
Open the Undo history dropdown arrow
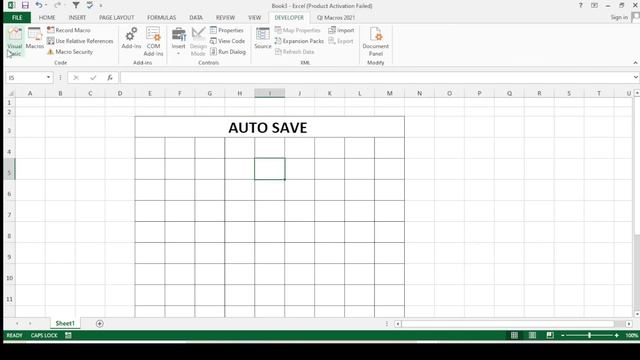pyautogui.click(x=46, y=5)
